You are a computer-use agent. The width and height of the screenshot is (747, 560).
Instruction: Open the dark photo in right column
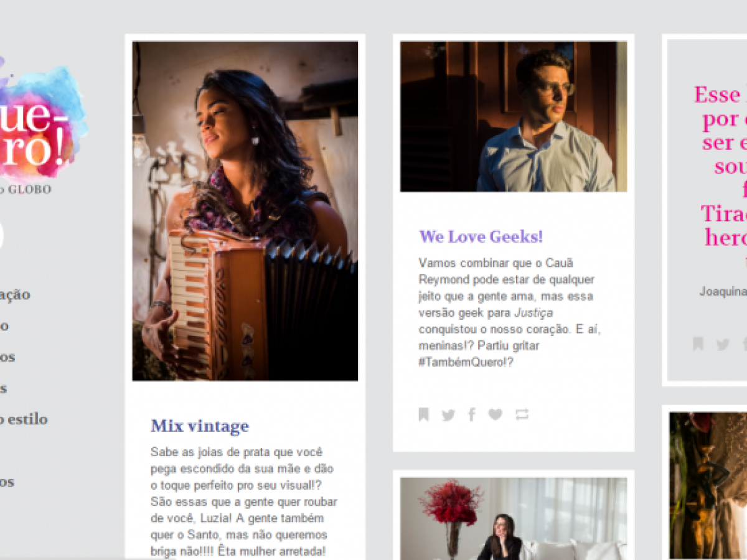point(708,485)
